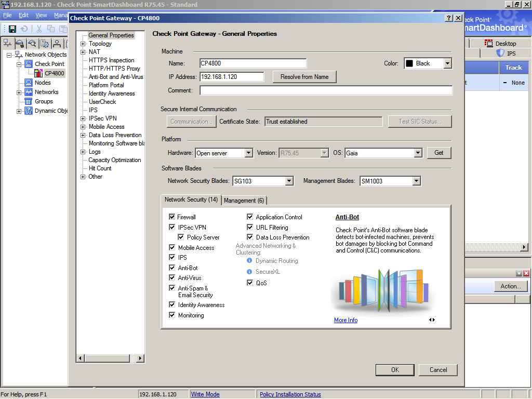Open the Management Blades SM1003 dropdown
This screenshot has width=532, height=399.
point(417,181)
